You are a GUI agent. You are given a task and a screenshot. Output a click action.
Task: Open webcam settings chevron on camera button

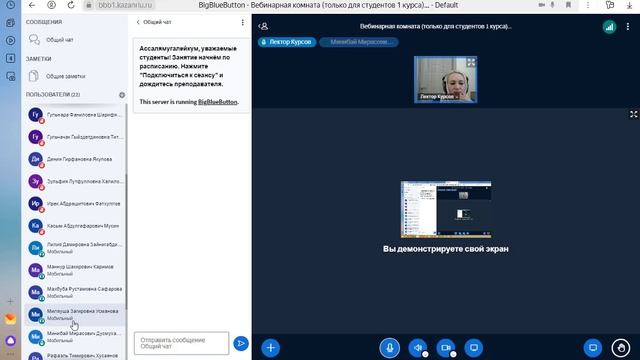[453, 354]
